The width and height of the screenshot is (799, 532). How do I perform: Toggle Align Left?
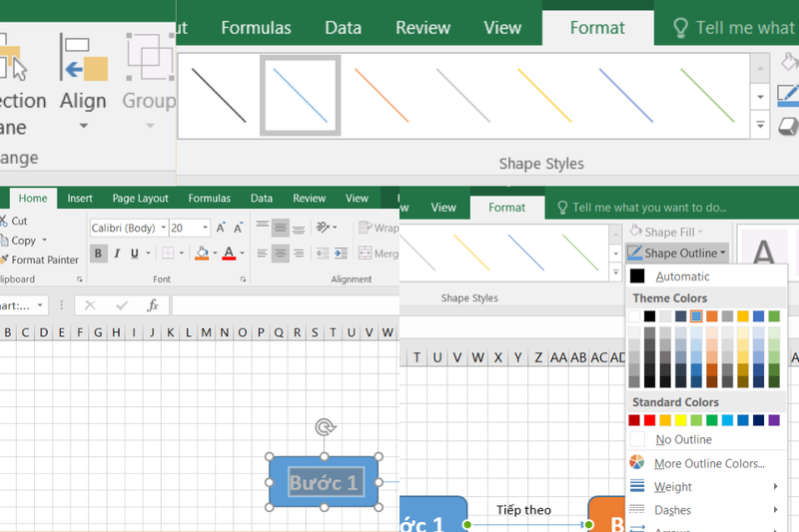pos(262,253)
